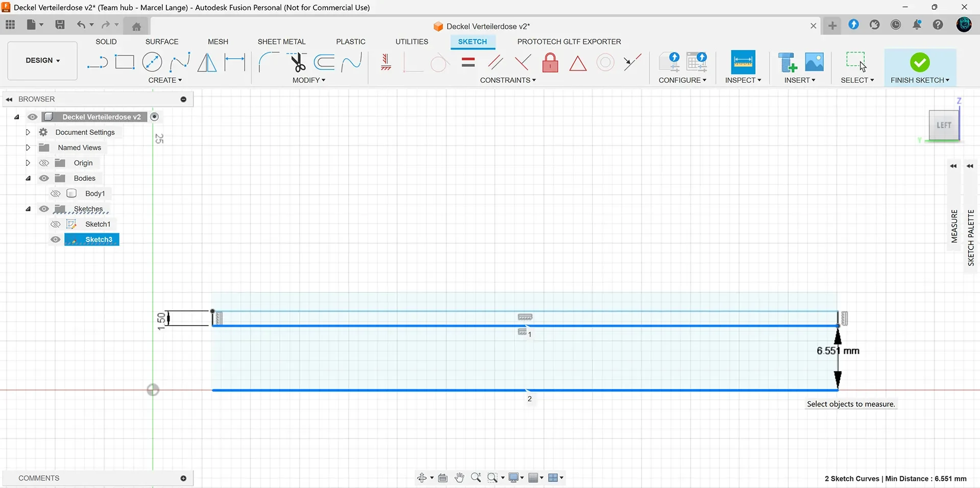The height and width of the screenshot is (488, 980).
Task: Switch to the SOLID tab
Action: point(106,41)
